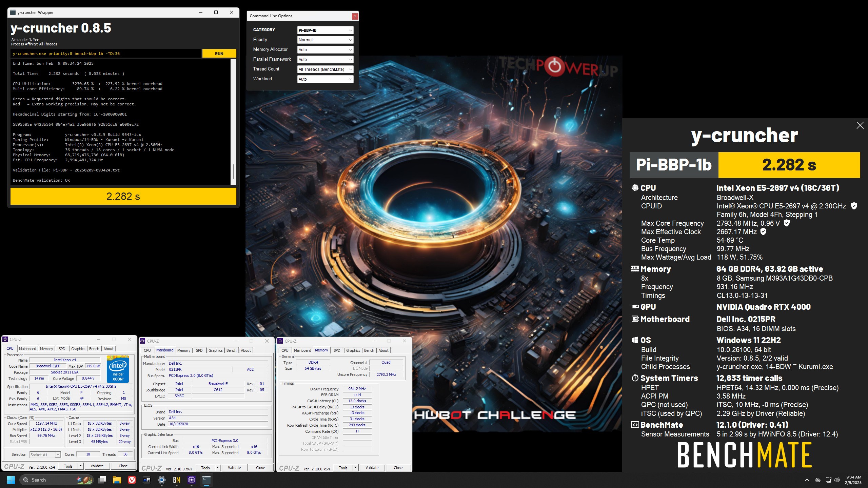The image size is (868, 488).
Task: Click Tools button in leftmost CPU-Z window
Action: click(68, 466)
